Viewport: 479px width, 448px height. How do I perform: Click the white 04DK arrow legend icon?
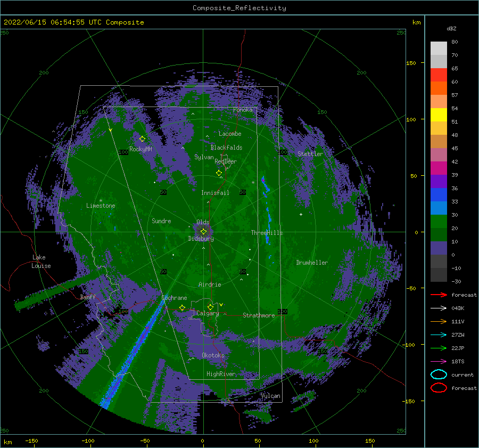click(439, 308)
